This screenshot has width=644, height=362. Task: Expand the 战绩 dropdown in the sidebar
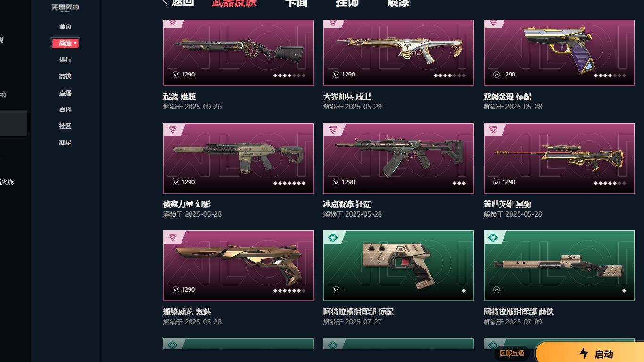click(66, 43)
